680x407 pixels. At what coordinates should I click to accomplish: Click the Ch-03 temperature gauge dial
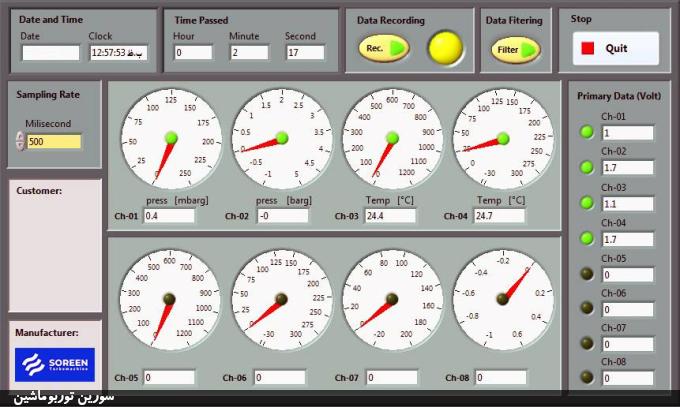click(x=391, y=138)
